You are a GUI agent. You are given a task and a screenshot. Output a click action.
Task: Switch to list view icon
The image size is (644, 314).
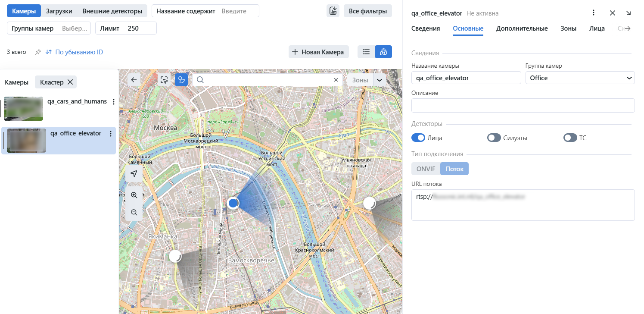pos(366,52)
